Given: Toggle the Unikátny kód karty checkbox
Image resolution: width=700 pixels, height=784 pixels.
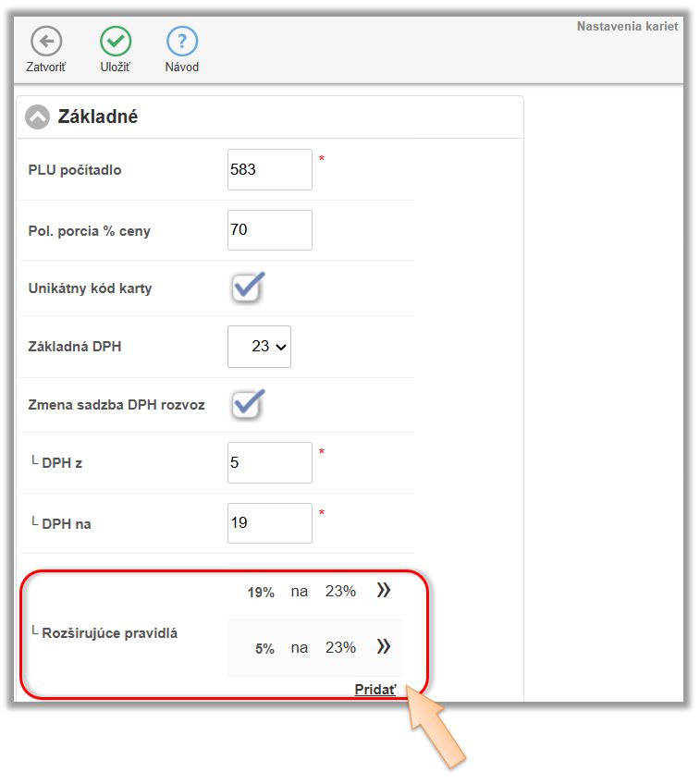Looking at the screenshot, I should point(248,288).
